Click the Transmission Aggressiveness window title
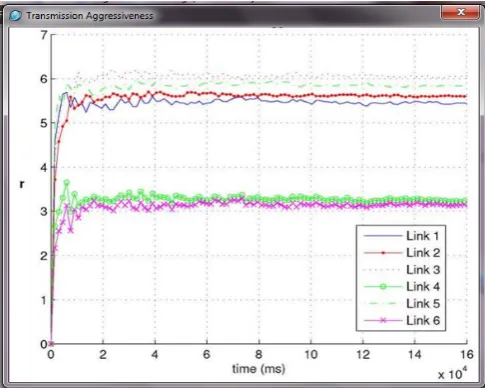 click(x=90, y=16)
